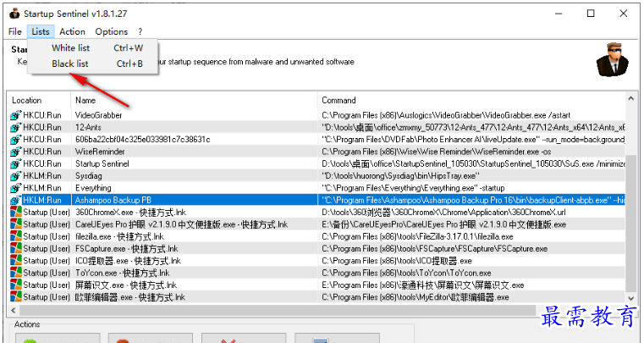Click the startup folder icon for 欧菲编辑器.exe shortcut
The image size is (644, 343).
15,297
